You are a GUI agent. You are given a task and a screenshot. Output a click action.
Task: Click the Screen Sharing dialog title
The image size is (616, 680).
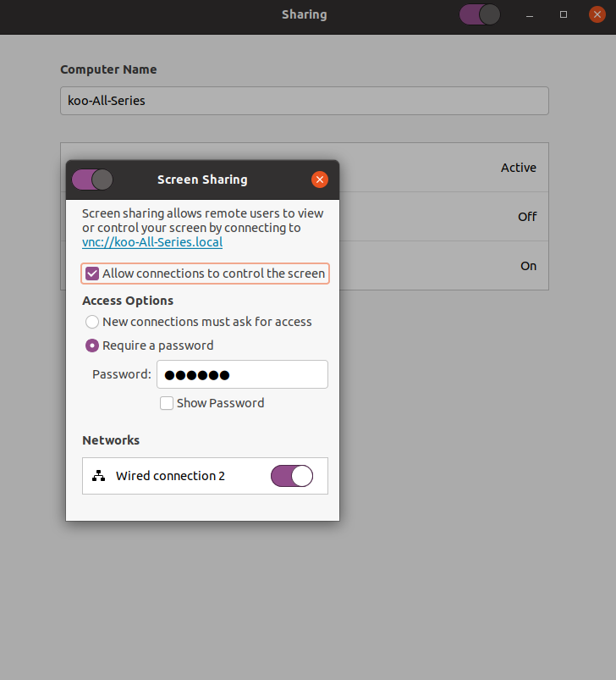(x=202, y=180)
